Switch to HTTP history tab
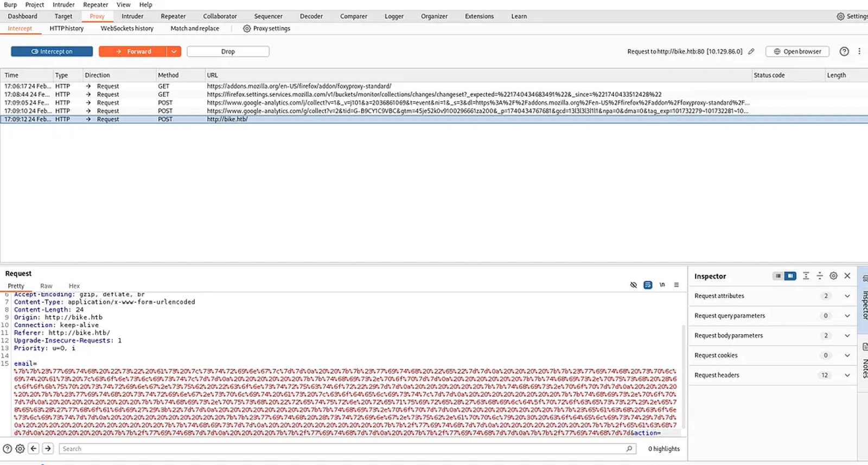The width and height of the screenshot is (868, 465). tap(67, 29)
